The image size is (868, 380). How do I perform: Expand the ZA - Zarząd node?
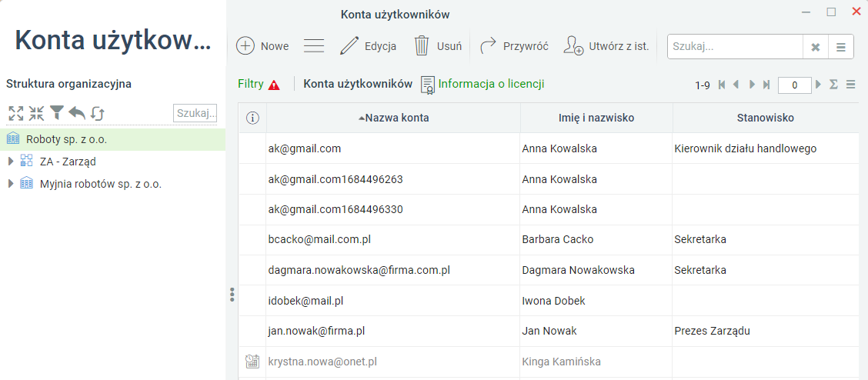coord(11,162)
